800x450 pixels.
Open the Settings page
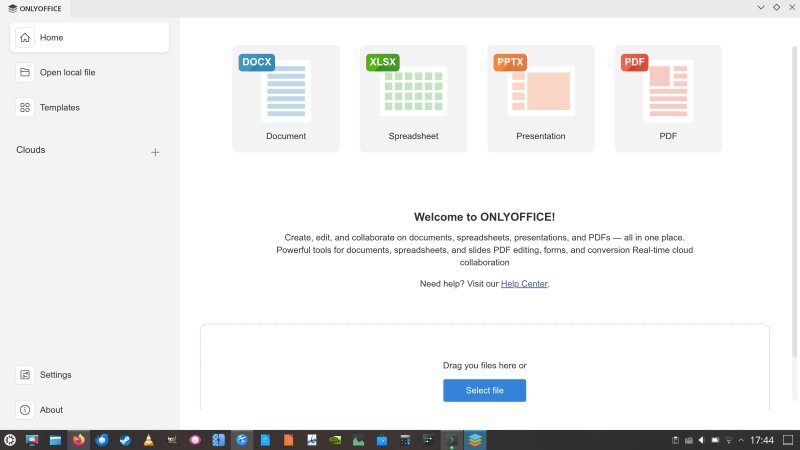[x=89, y=374]
